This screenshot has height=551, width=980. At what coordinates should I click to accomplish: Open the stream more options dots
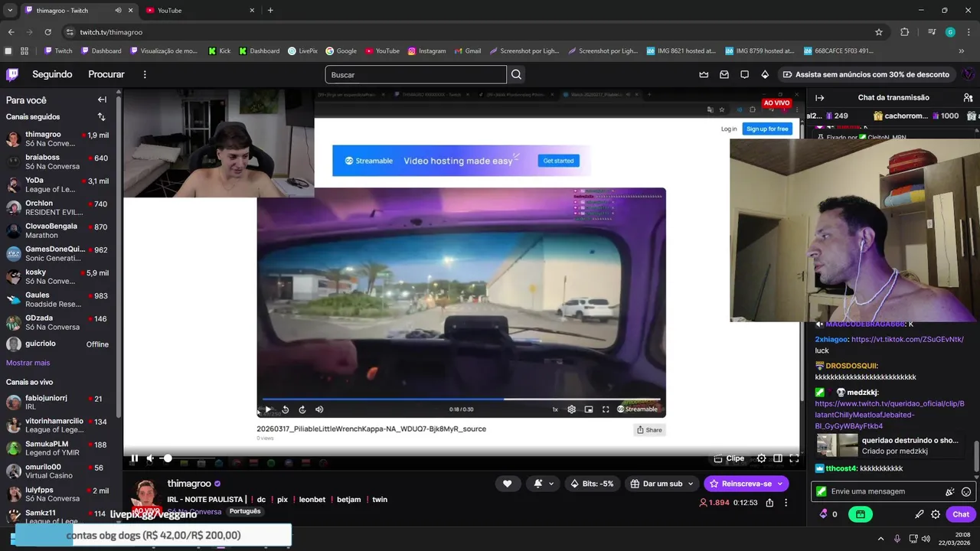click(x=786, y=503)
